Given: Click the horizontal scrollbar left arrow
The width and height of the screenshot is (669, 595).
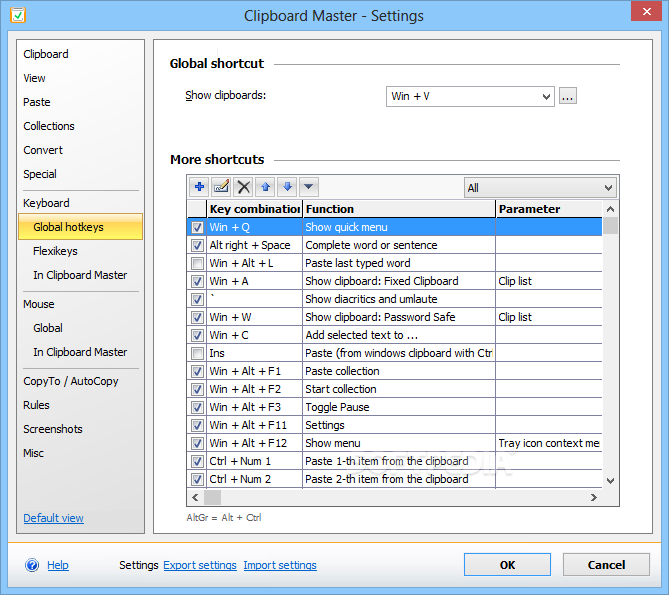Looking at the screenshot, I should point(195,497).
